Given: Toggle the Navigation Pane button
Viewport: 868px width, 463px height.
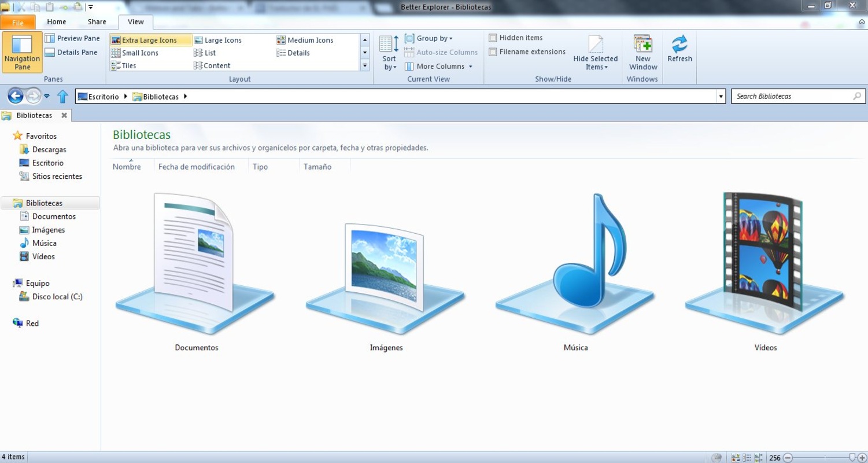Looking at the screenshot, I should pyautogui.click(x=22, y=52).
